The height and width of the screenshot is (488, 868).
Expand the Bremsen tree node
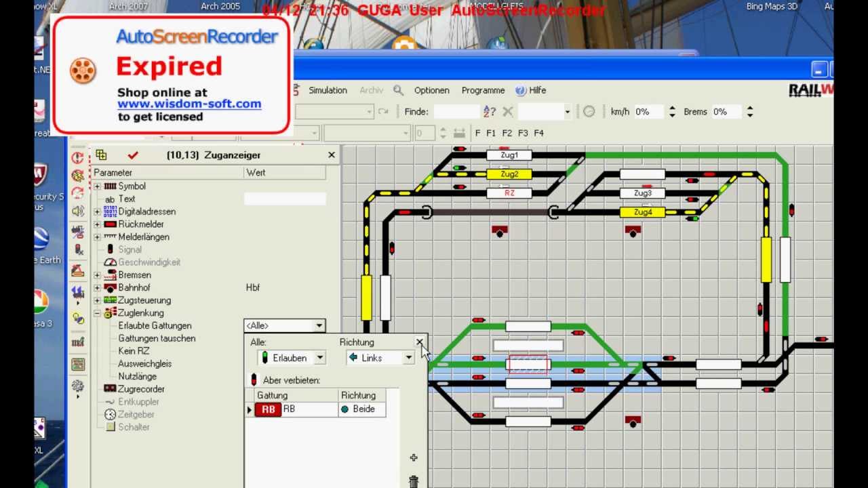[x=97, y=275]
